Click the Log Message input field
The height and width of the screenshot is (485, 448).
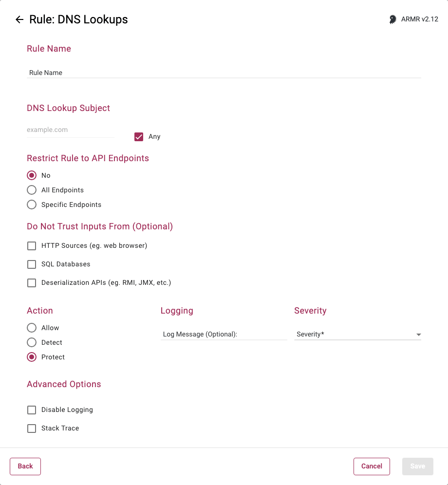[x=224, y=334]
